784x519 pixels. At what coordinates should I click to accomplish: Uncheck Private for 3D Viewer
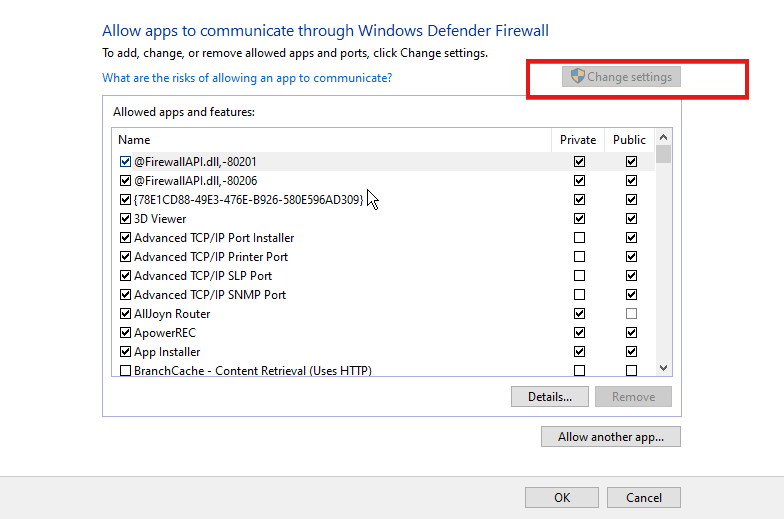579,218
